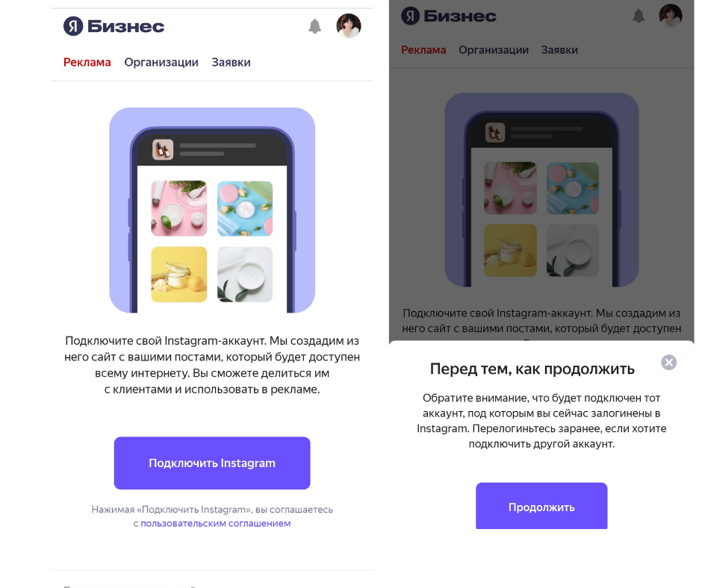Click the Yandex Business logo on right screen
Viewport: 702px width, 588px height.
(x=449, y=16)
